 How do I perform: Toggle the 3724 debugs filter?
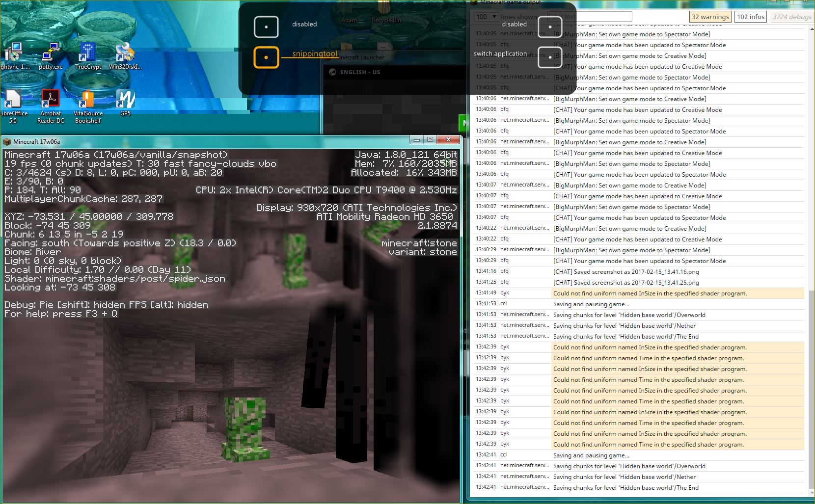coord(792,17)
